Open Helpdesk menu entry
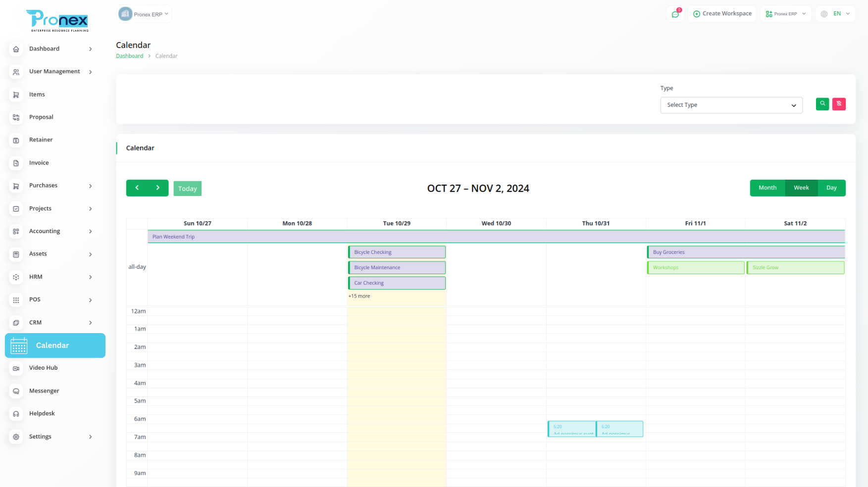This screenshot has height=487, width=868. coord(42,414)
